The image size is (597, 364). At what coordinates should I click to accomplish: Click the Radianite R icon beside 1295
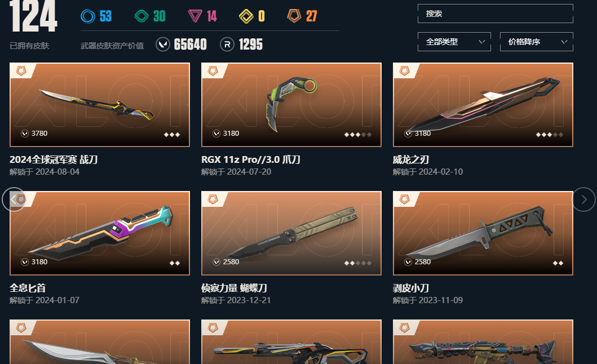(x=227, y=45)
